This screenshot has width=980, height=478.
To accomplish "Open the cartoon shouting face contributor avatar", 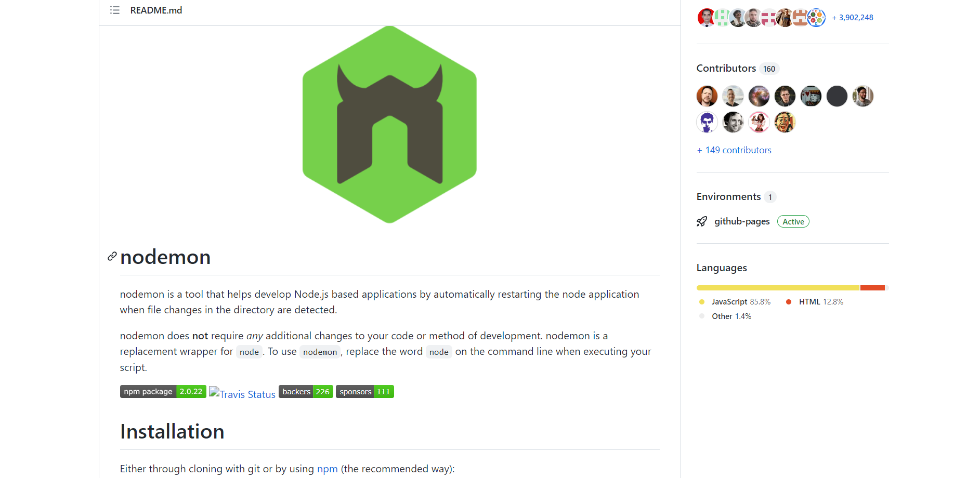I will pos(785,122).
